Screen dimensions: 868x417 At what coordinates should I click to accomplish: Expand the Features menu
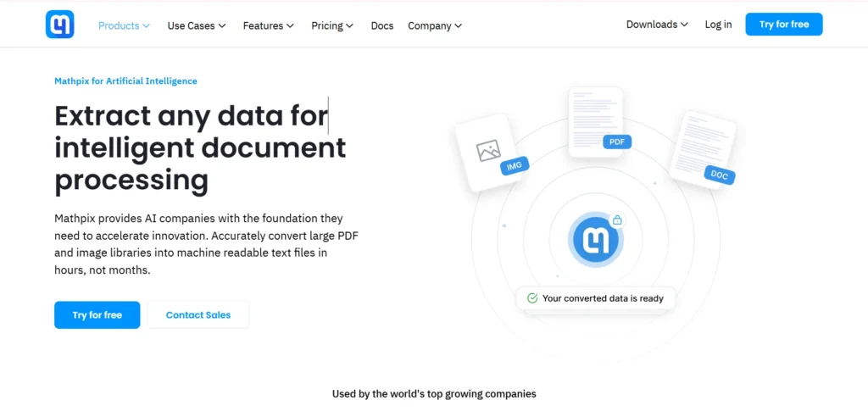pyautogui.click(x=268, y=25)
